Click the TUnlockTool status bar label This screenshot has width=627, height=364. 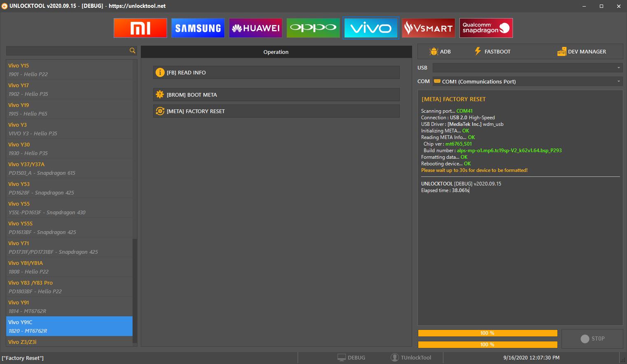(416, 358)
